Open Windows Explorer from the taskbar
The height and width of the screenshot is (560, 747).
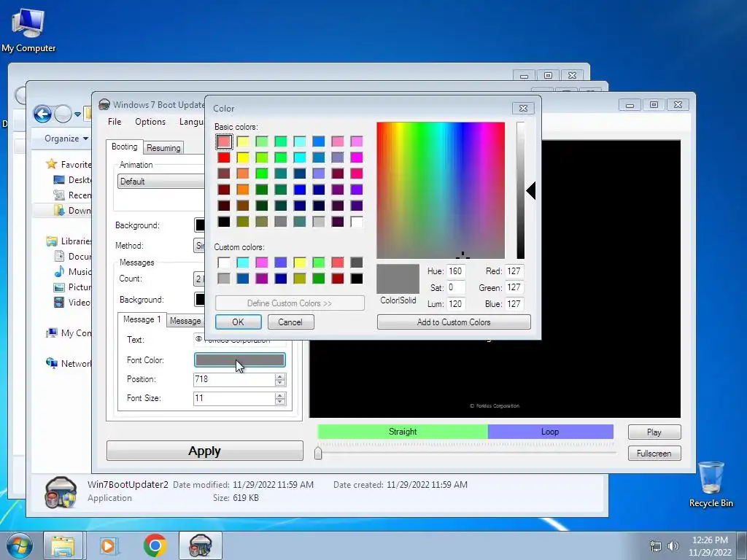(x=63, y=545)
